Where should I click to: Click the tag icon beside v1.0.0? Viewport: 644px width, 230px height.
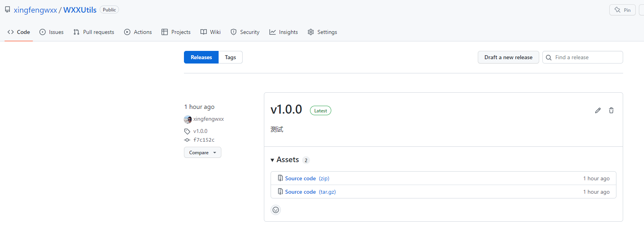tap(187, 131)
